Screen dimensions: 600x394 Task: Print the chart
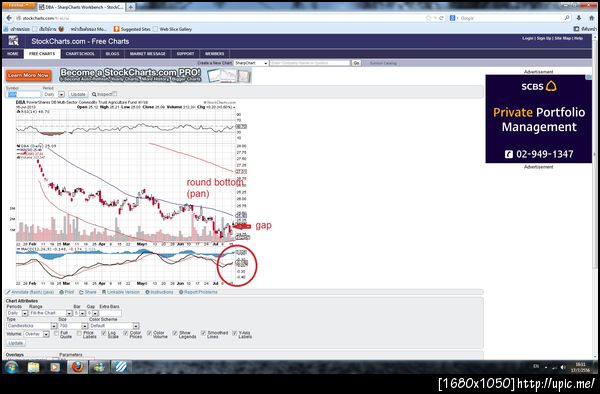pos(67,292)
